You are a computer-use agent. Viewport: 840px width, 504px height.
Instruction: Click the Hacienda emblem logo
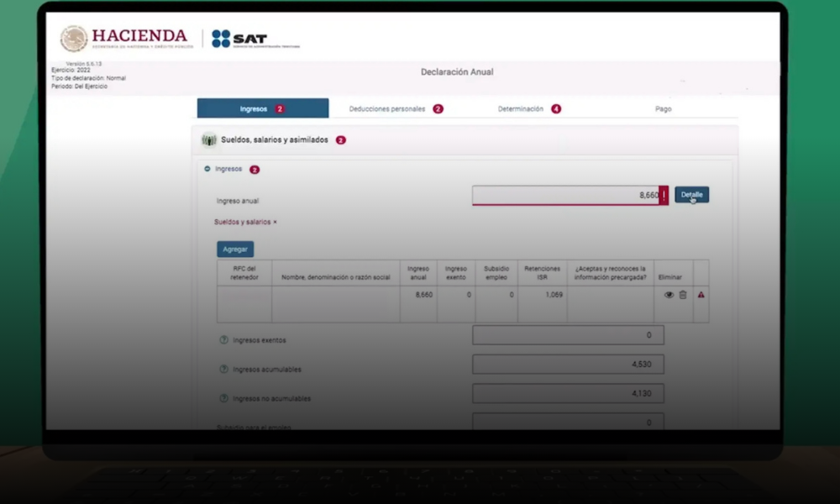74,39
